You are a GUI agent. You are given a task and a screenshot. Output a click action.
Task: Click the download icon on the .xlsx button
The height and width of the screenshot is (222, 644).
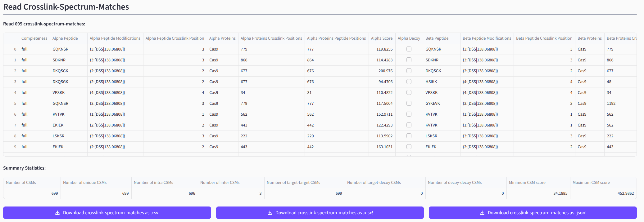[270, 213]
